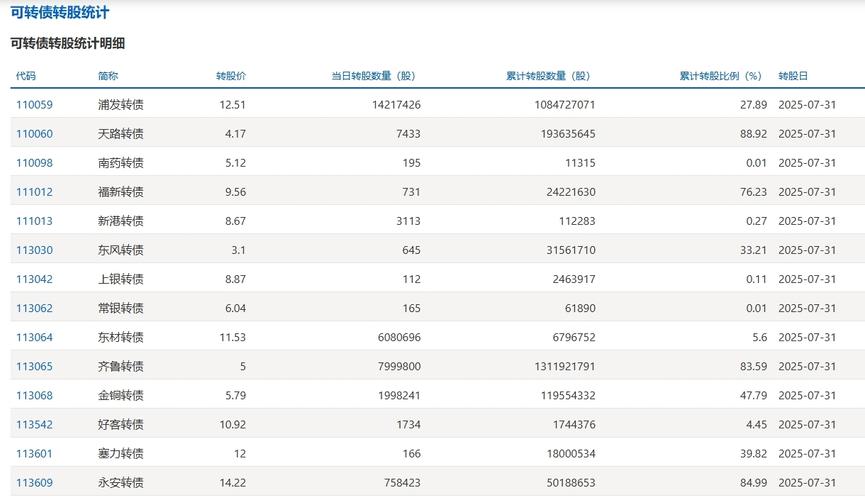This screenshot has height=500, width=865.
Task: Open bond code 113030 link
Action: 34,251
